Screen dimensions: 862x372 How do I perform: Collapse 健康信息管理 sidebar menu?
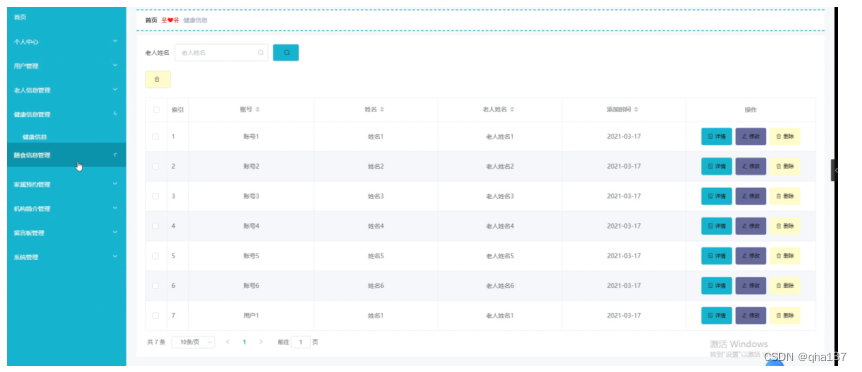pos(66,114)
